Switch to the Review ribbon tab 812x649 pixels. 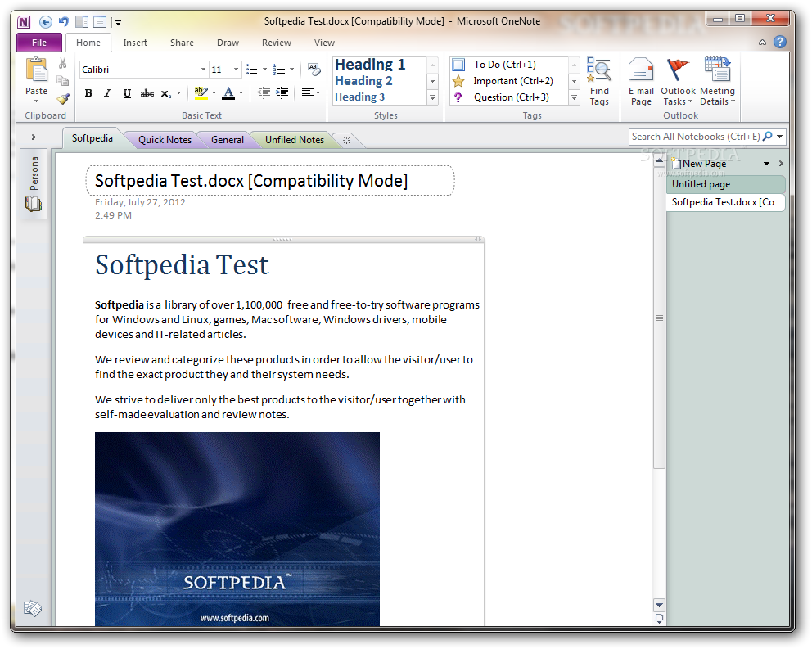point(277,43)
